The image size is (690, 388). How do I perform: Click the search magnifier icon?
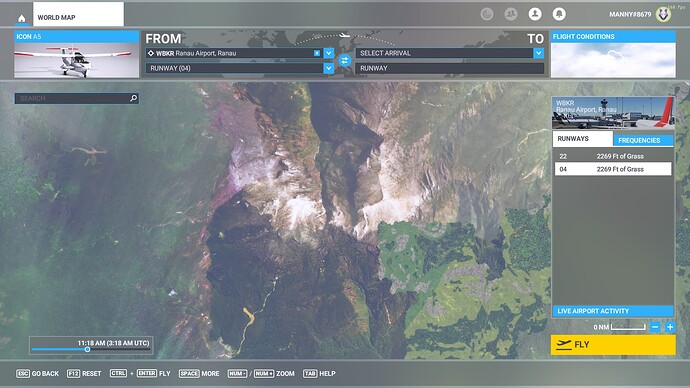(x=134, y=98)
